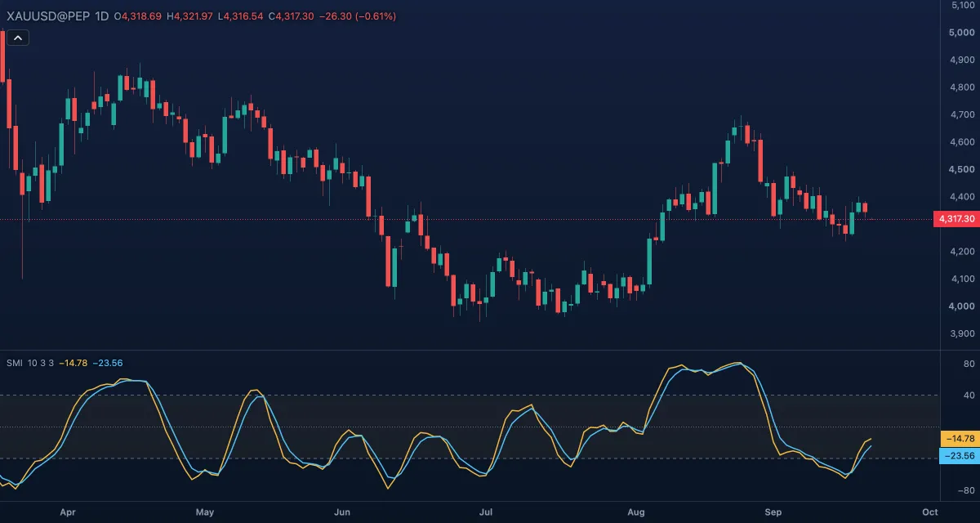This screenshot has width=980, height=523.
Task: Click the 4,000 price axis label
Action: (964, 306)
